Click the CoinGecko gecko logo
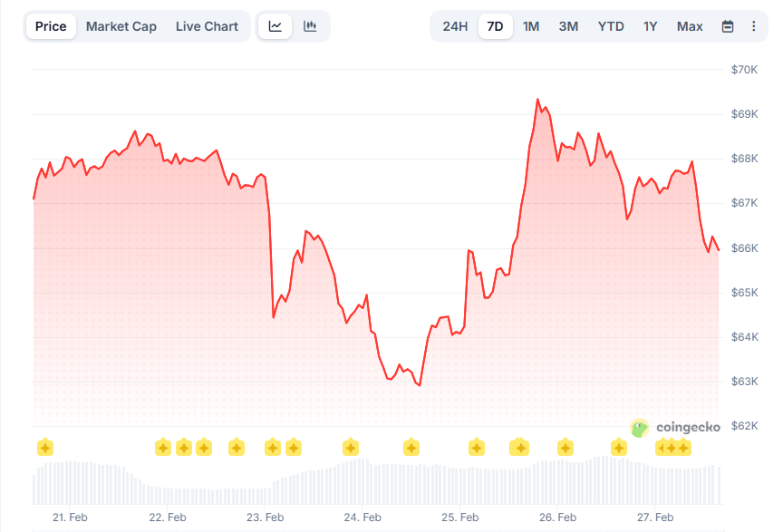Screen dimensions: 783x532 click(639, 427)
